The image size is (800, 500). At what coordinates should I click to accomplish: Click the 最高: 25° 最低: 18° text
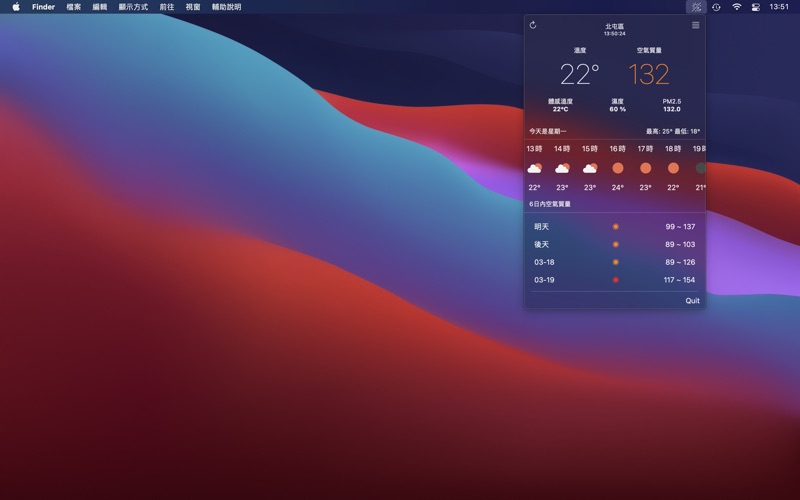coord(673,131)
